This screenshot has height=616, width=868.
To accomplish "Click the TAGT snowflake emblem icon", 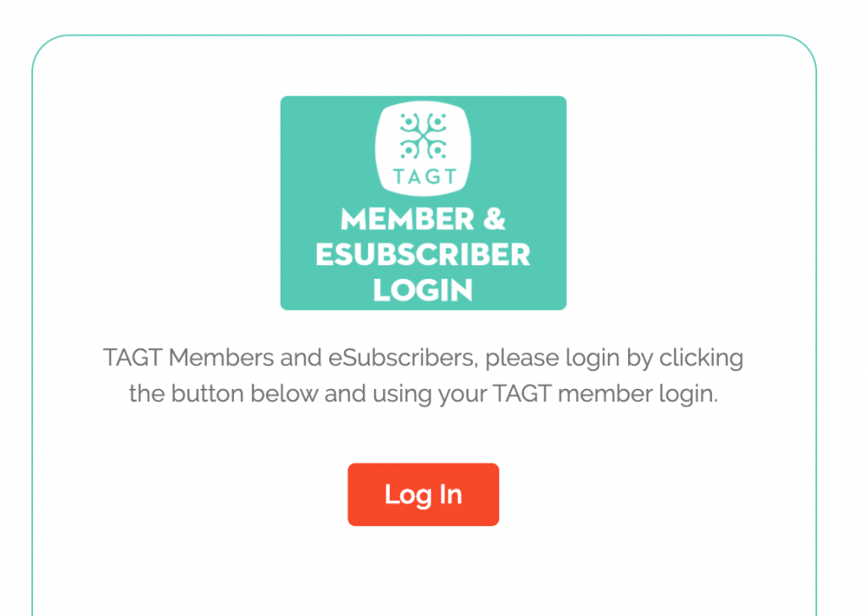I will click(424, 136).
